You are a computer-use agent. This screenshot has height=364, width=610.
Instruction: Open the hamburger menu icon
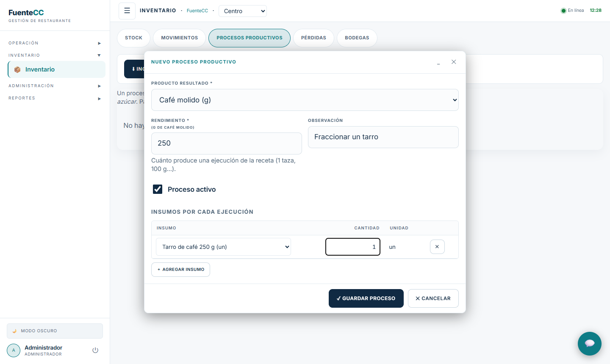click(127, 11)
